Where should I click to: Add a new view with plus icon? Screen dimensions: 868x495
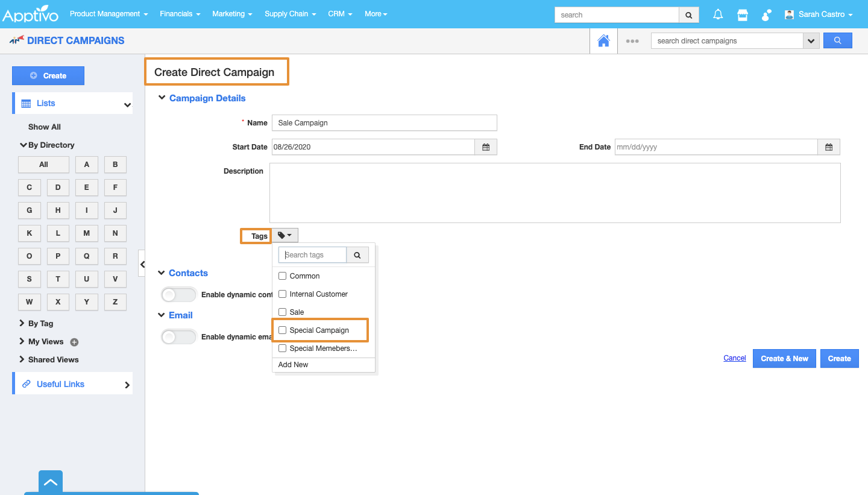coord(75,342)
